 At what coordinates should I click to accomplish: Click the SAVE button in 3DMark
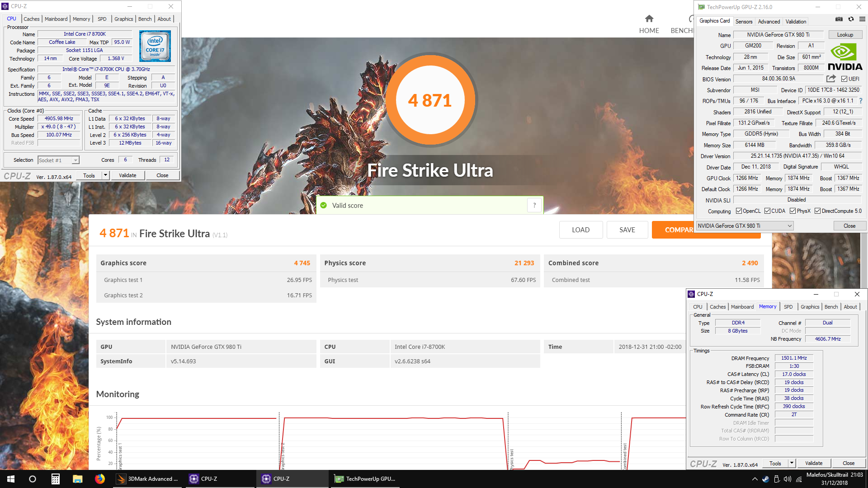(627, 230)
